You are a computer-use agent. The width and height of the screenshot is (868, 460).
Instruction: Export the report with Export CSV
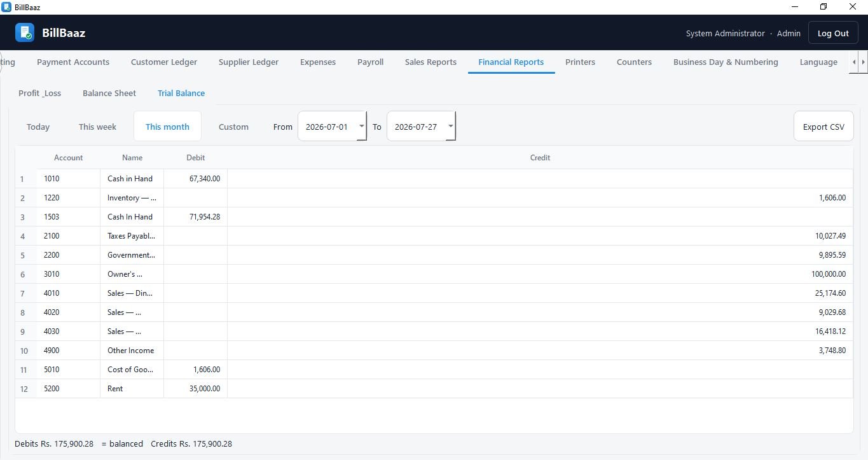(823, 127)
